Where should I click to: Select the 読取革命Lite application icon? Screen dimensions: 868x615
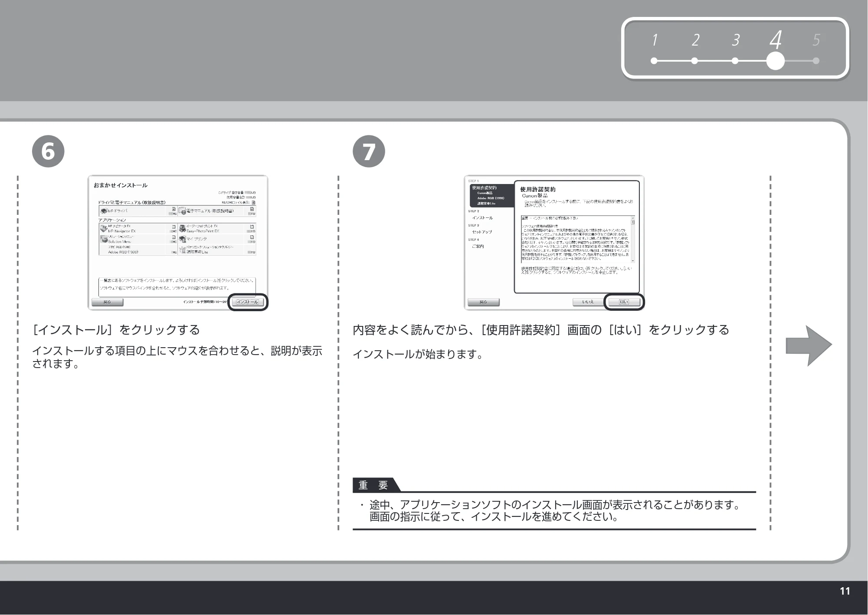click(182, 250)
